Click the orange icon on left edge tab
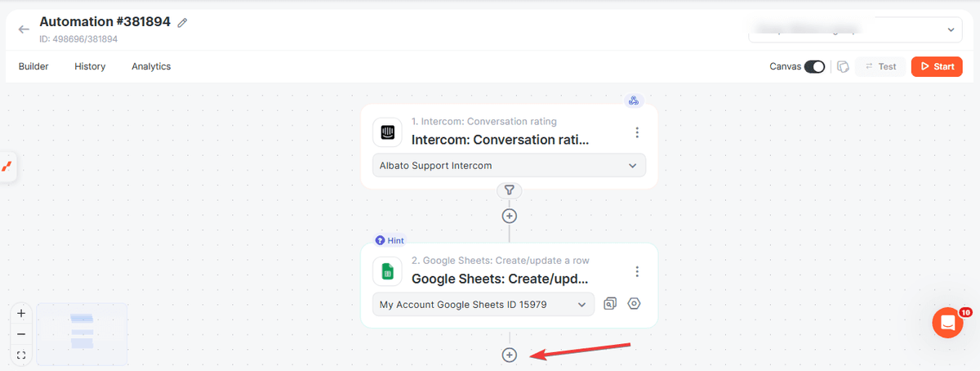Screen dimensions: 980x371 (x=7, y=166)
